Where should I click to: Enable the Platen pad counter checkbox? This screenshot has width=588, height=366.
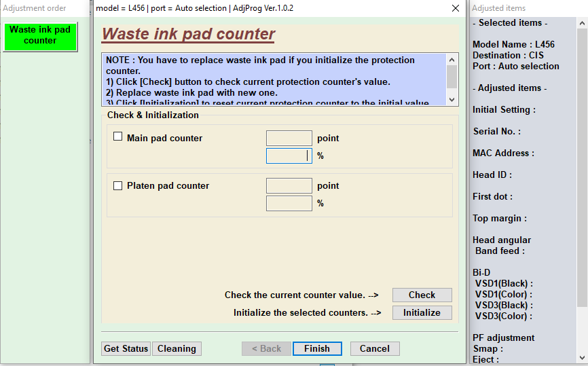tap(118, 185)
